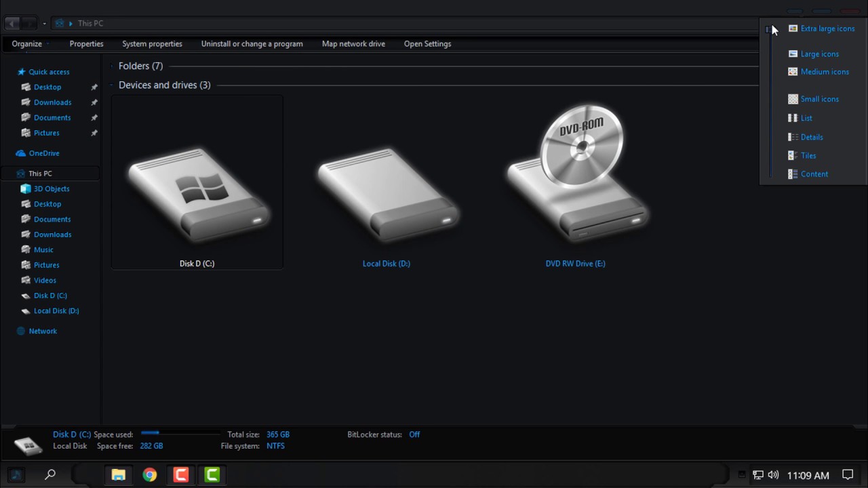Select Map network drive
Viewport: 868px width, 488px height.
pyautogui.click(x=353, y=43)
